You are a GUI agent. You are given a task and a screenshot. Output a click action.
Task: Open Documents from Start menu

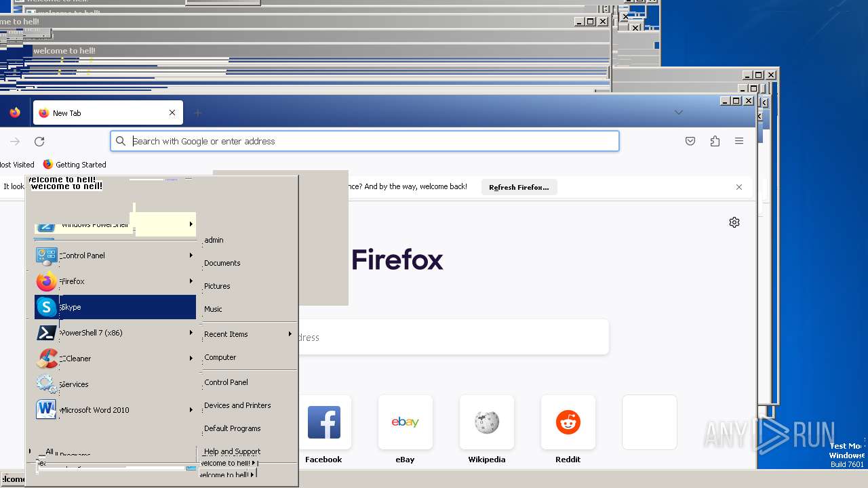tap(222, 263)
